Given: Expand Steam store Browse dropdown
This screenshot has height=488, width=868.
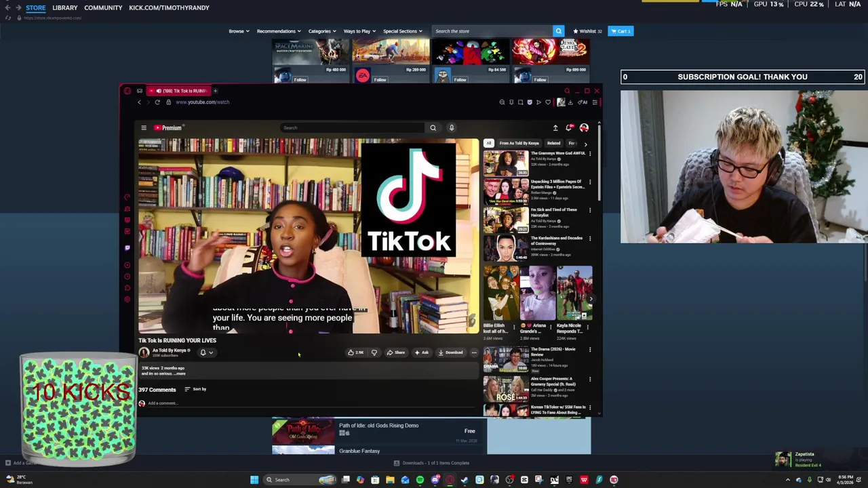Looking at the screenshot, I should click(239, 31).
